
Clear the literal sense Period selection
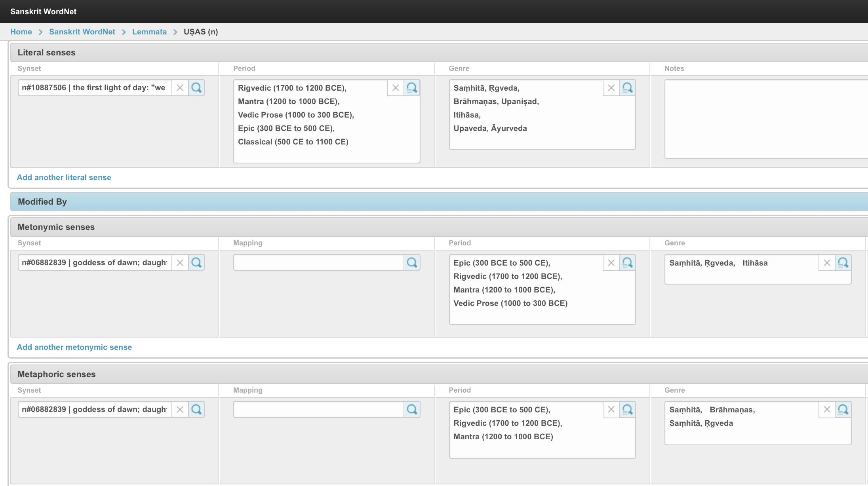[x=396, y=88]
